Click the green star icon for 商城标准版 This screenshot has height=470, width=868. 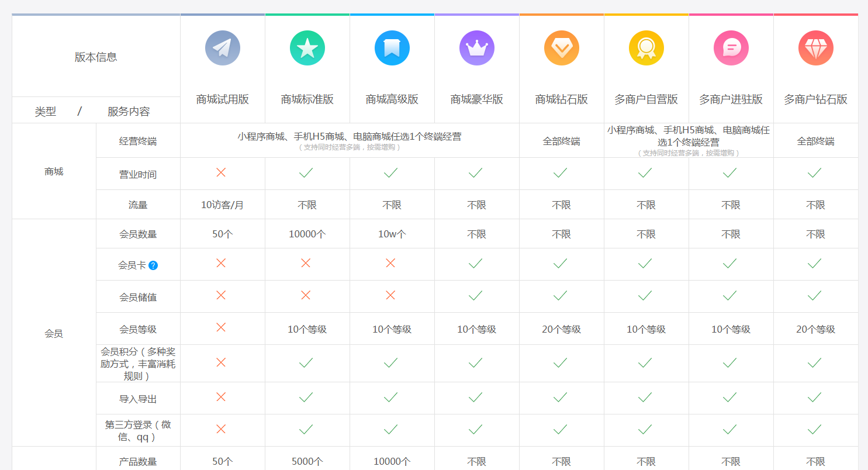[x=307, y=48]
